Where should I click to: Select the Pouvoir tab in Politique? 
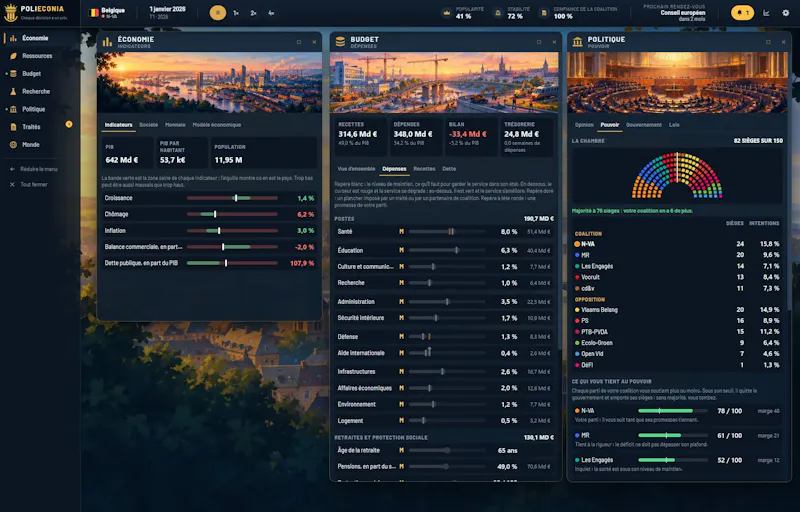pos(610,125)
